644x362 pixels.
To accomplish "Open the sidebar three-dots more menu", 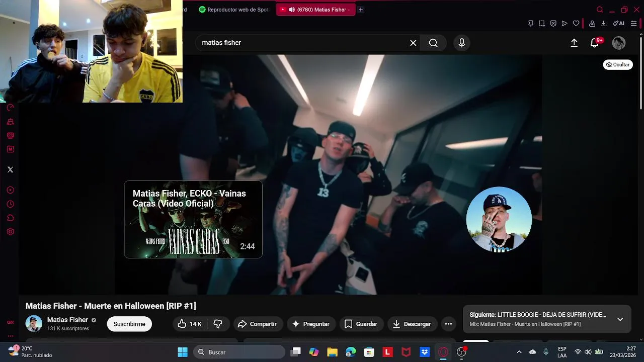I will click(10, 336).
